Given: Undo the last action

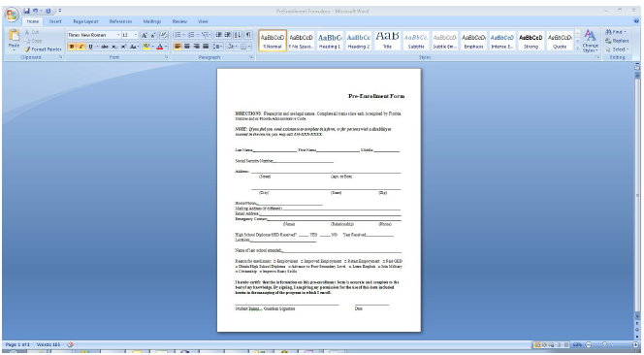Looking at the screenshot, I should [35, 11].
